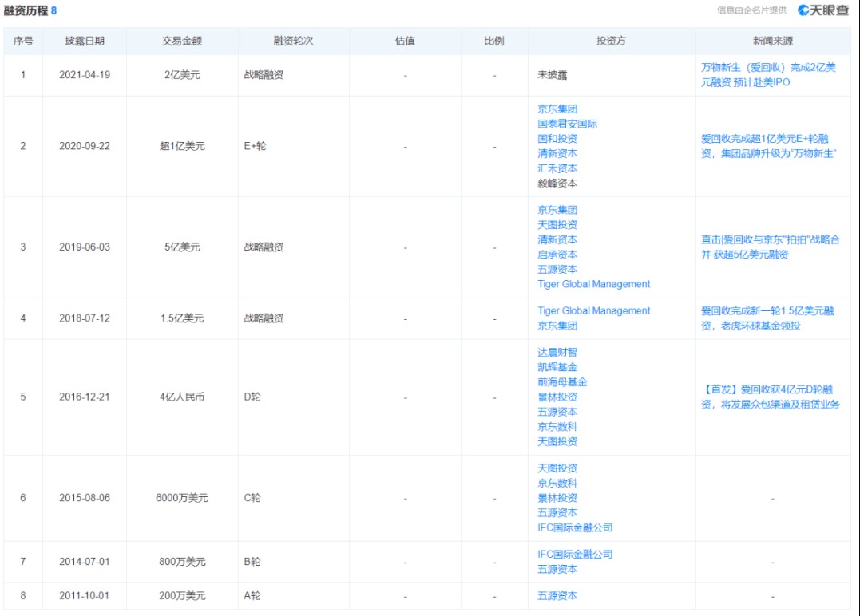Screen dimensions: 860x616
Task: Open 景林投资 in the D轮 row
Action: (557, 397)
